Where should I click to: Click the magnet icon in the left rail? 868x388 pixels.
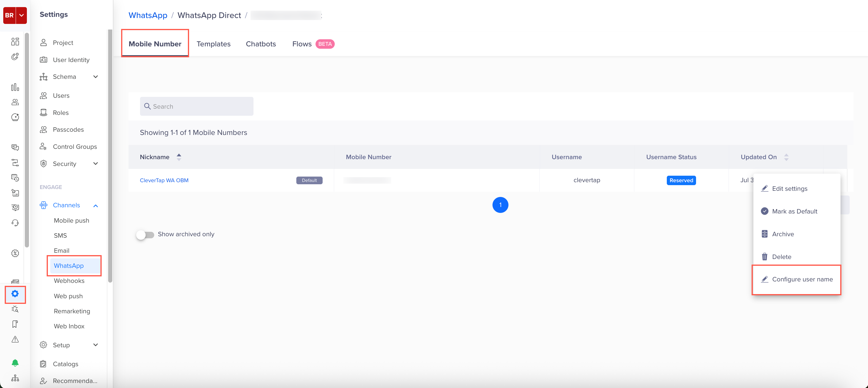(15, 57)
